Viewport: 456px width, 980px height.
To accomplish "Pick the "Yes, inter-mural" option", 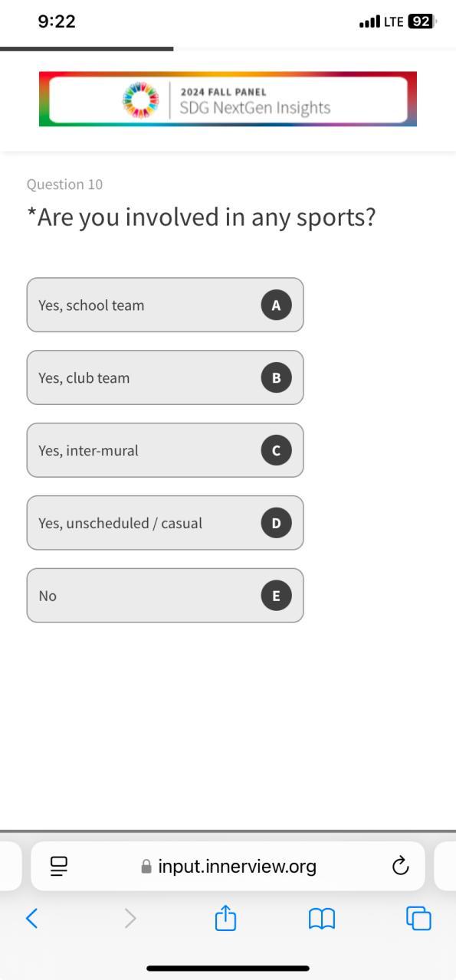I will point(165,450).
